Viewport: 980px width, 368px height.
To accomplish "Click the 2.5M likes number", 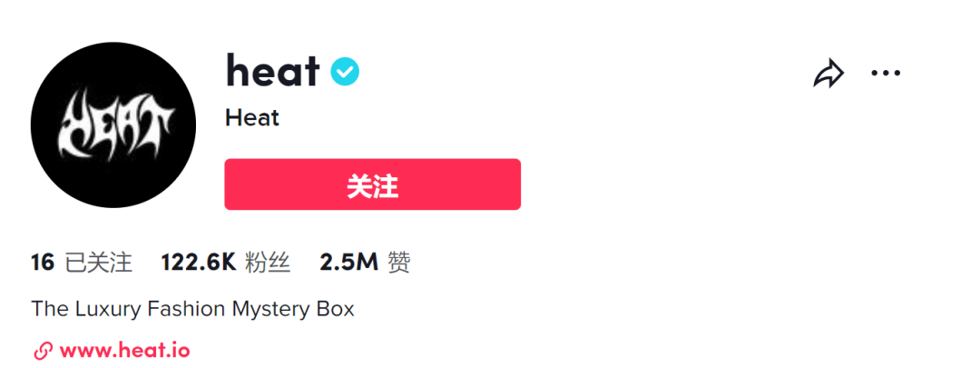I will 348,264.
